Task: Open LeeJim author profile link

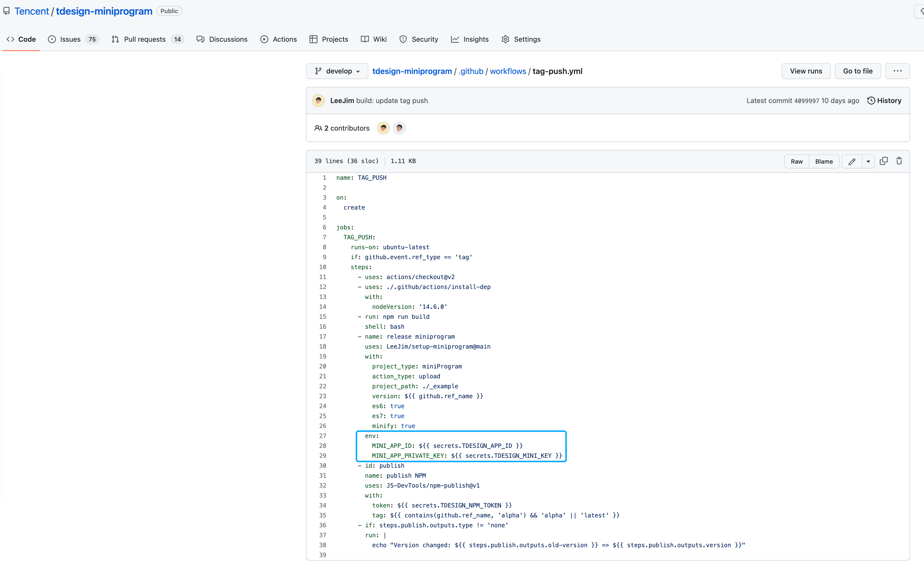Action: tap(342, 101)
